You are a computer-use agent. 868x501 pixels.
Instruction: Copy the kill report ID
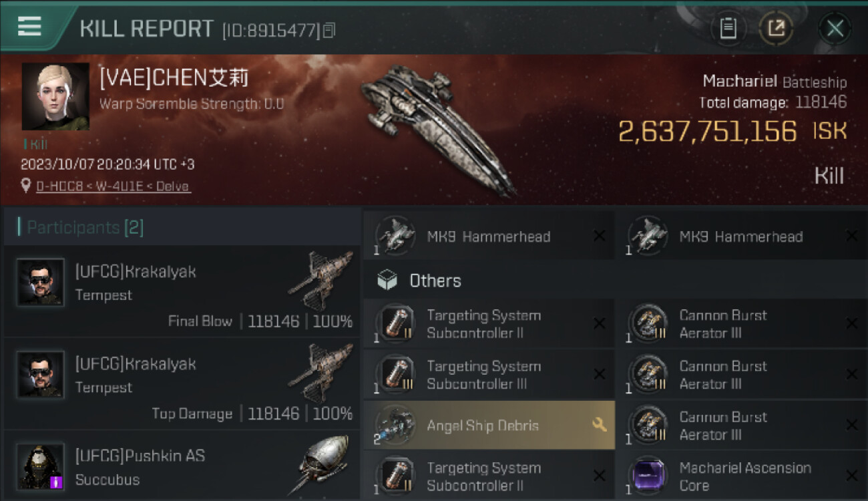pos(329,30)
